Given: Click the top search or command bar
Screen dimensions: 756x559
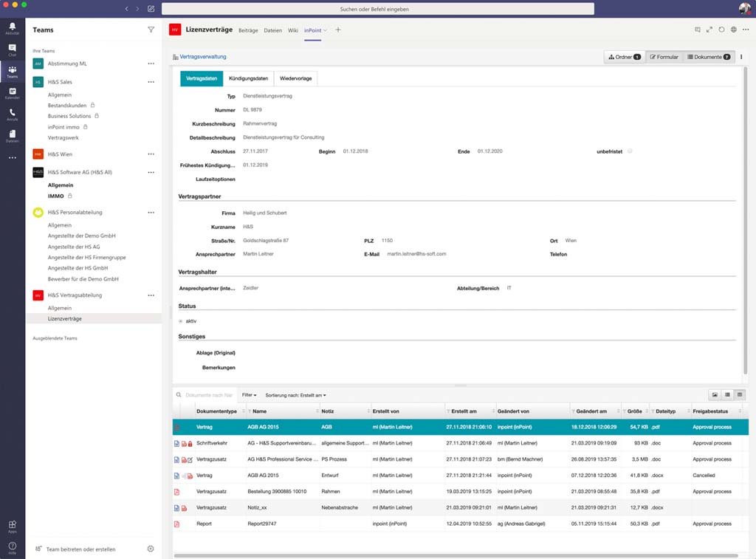Looking at the screenshot, I should [377, 9].
